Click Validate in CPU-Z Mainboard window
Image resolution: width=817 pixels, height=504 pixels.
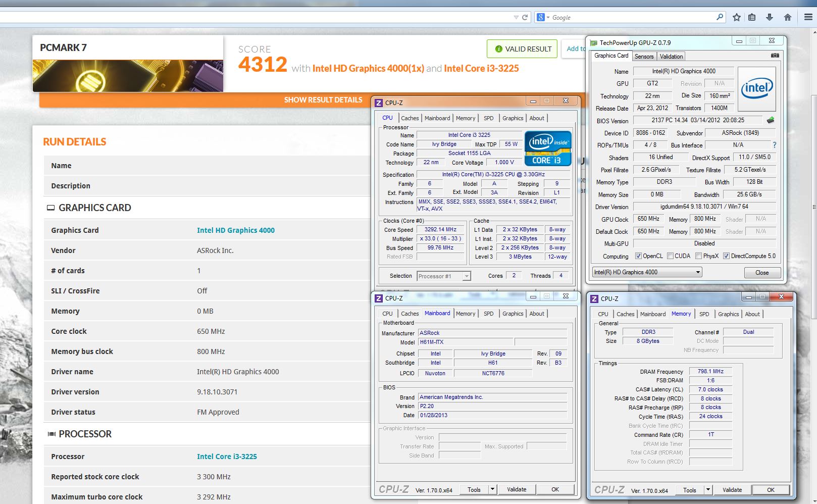tap(517, 489)
